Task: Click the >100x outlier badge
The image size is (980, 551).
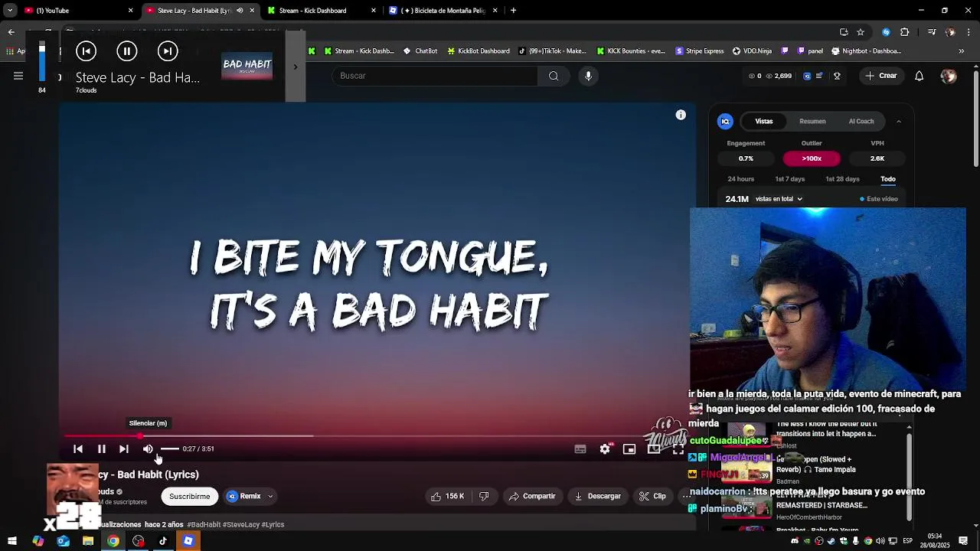Action: [812, 158]
